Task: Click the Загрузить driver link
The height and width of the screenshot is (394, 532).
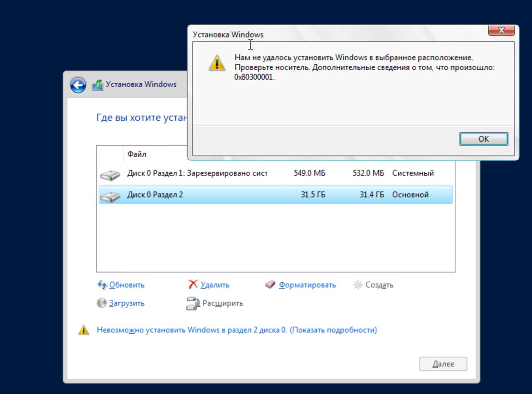Action: pyautogui.click(x=127, y=303)
